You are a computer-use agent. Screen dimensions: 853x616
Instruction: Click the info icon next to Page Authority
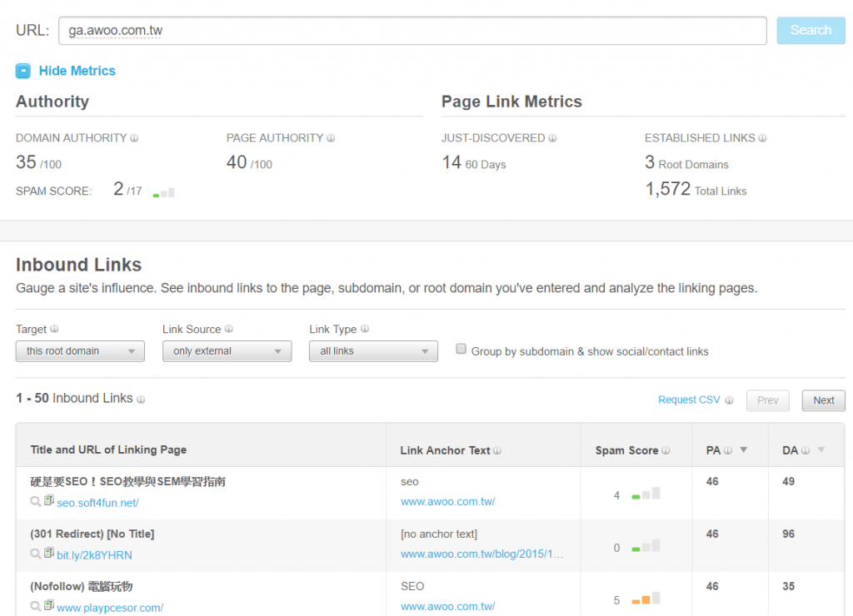(331, 138)
